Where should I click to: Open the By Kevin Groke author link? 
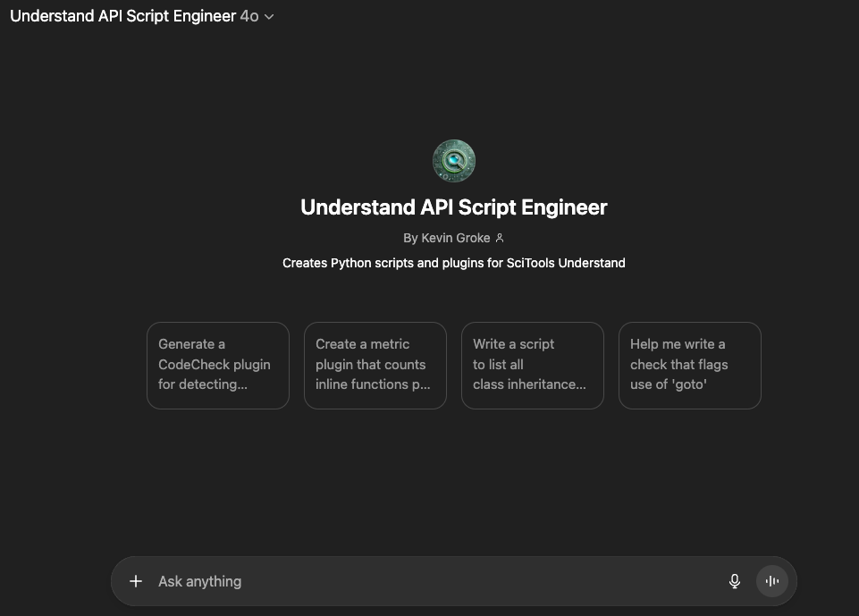pos(447,238)
